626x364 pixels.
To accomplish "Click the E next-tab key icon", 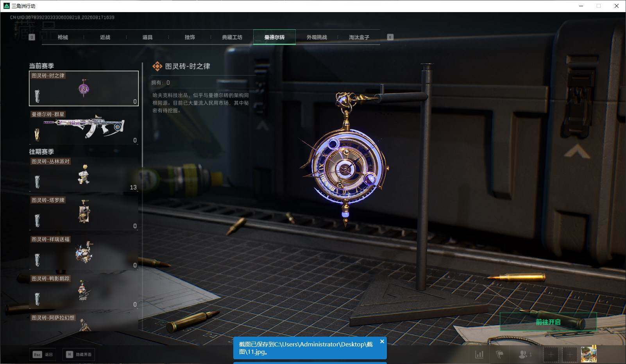I will pos(390,37).
